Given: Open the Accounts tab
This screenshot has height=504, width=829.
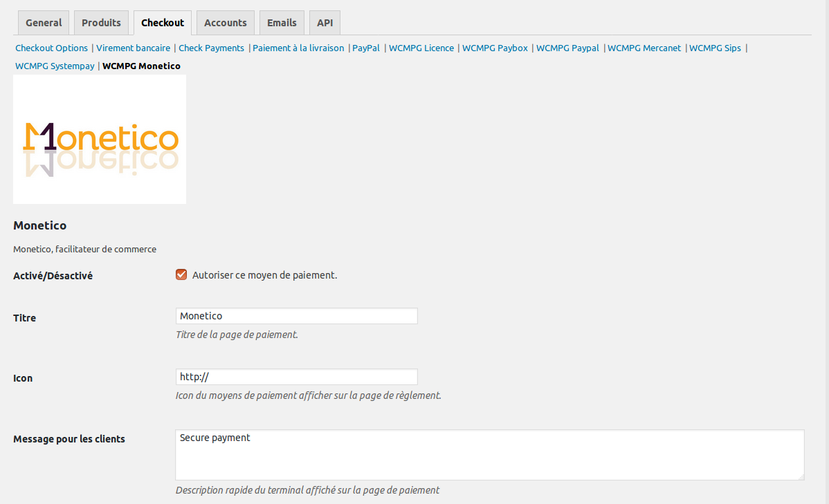Looking at the screenshot, I should [225, 23].
